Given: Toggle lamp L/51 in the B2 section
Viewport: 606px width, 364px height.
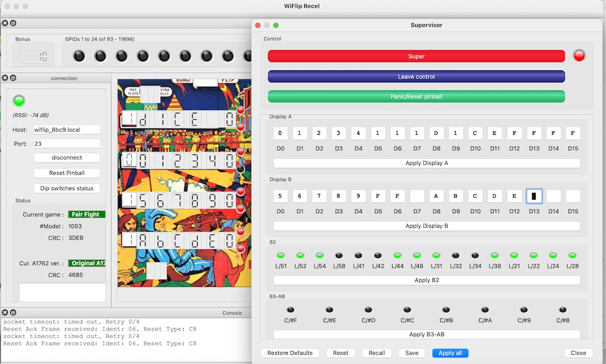Looking at the screenshot, I should click(280, 255).
